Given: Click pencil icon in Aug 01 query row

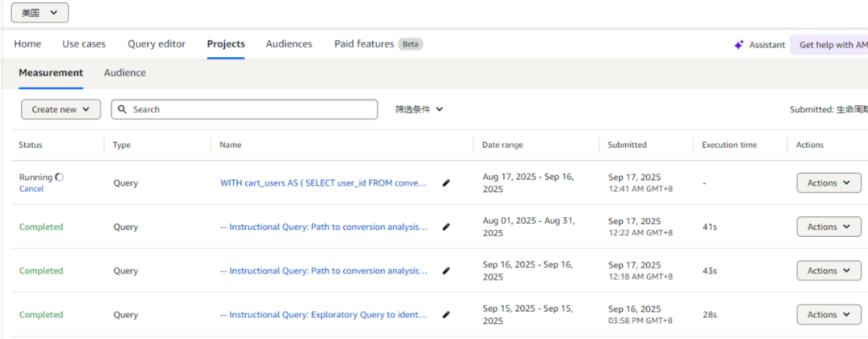Looking at the screenshot, I should (446, 227).
